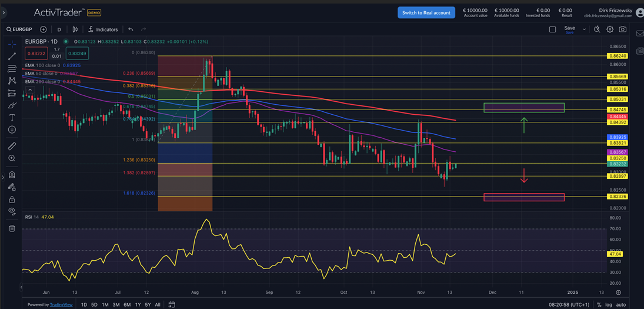Pick the brush drawing tool
The height and width of the screenshot is (309, 644).
(x=12, y=105)
